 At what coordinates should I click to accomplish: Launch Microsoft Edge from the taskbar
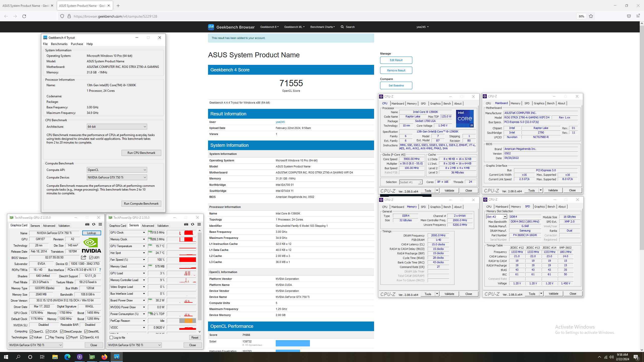67,357
